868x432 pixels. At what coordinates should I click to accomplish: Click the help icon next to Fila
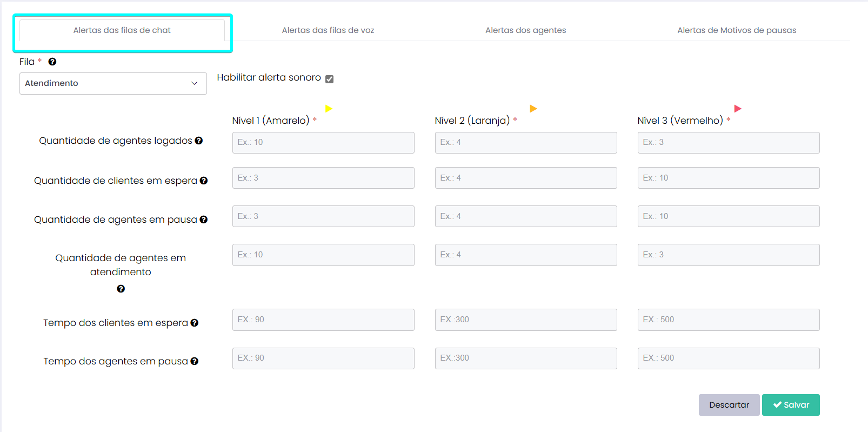coord(52,62)
